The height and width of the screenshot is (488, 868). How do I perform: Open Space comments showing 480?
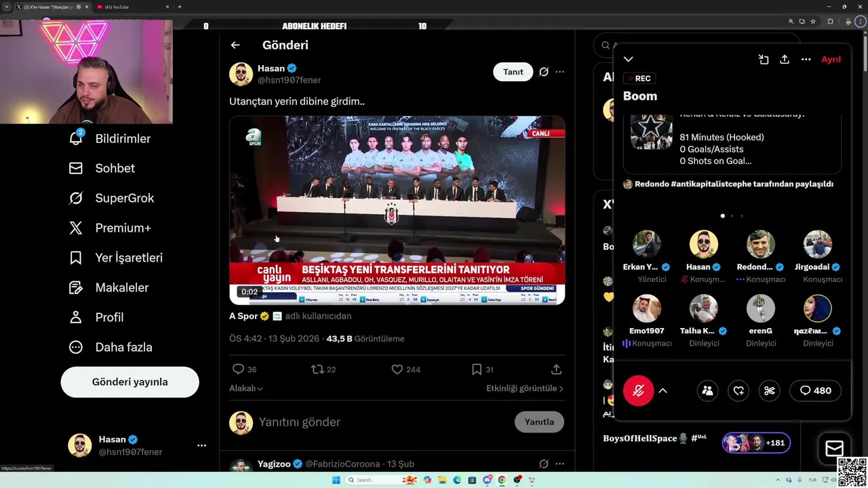tap(815, 390)
